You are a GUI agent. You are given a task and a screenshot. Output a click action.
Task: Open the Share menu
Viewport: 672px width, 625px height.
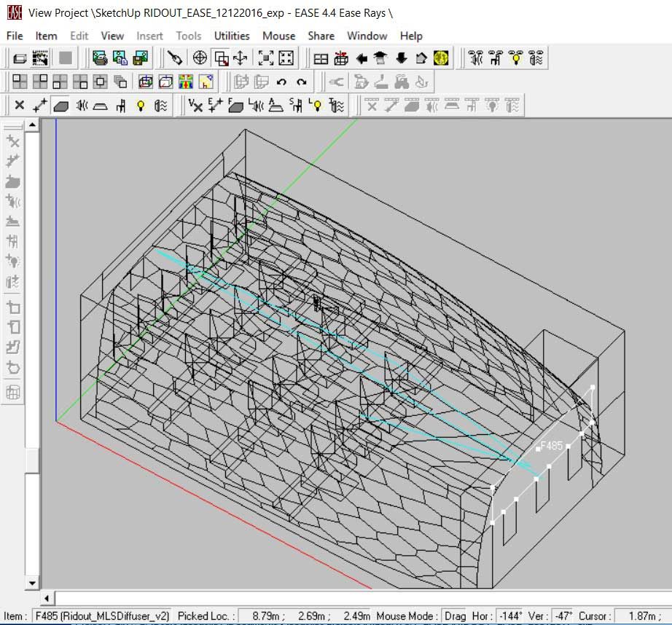(321, 36)
